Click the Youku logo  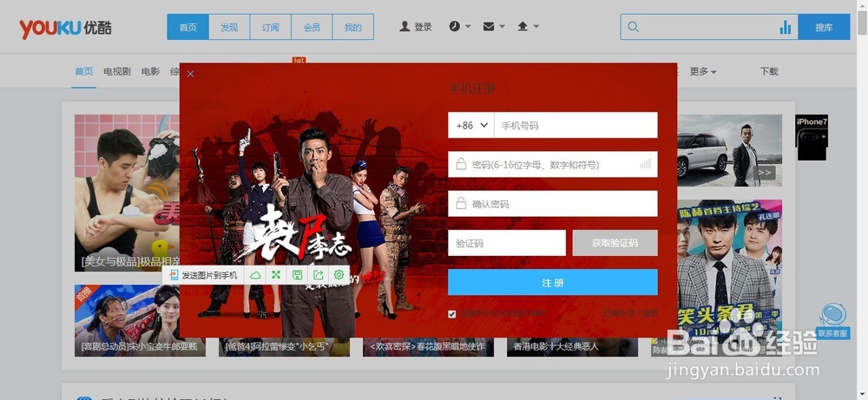pos(65,28)
